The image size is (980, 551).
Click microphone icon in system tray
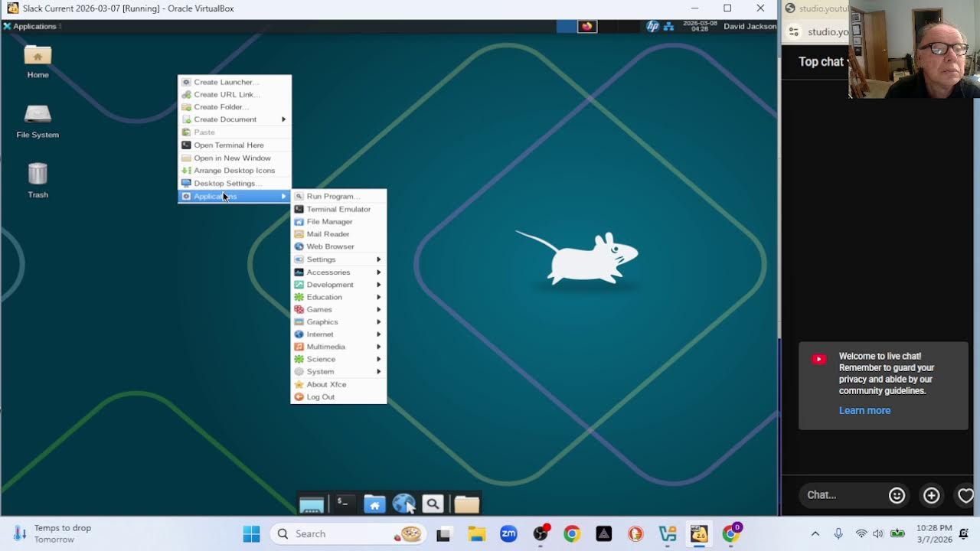tap(838, 534)
